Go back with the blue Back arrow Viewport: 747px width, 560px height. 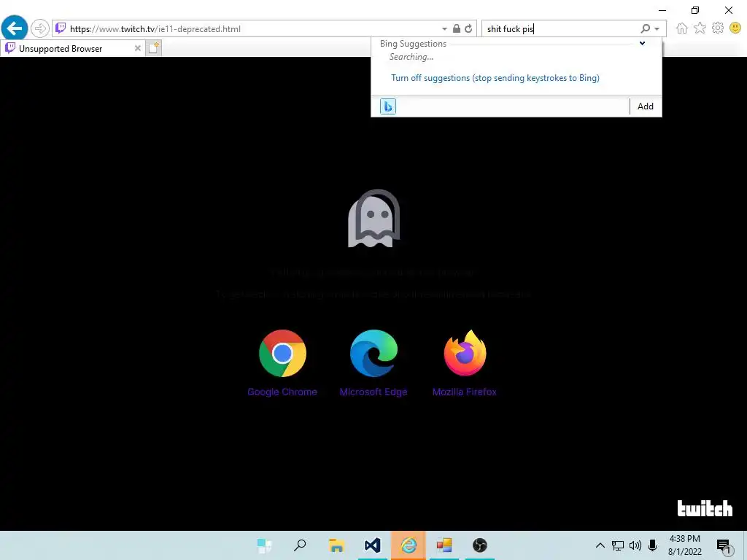point(15,28)
